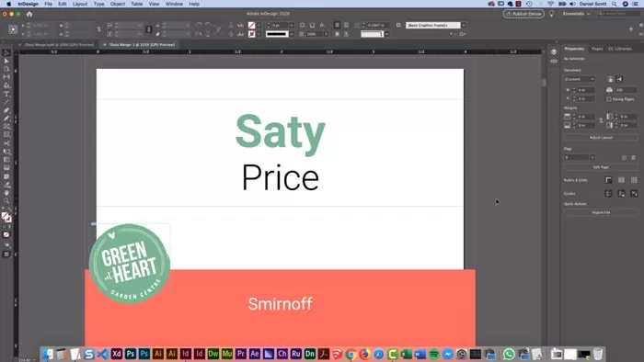Select the Zoom tool in the toolbox
Viewport: 644px width, 362px height.
pyautogui.click(x=6, y=201)
